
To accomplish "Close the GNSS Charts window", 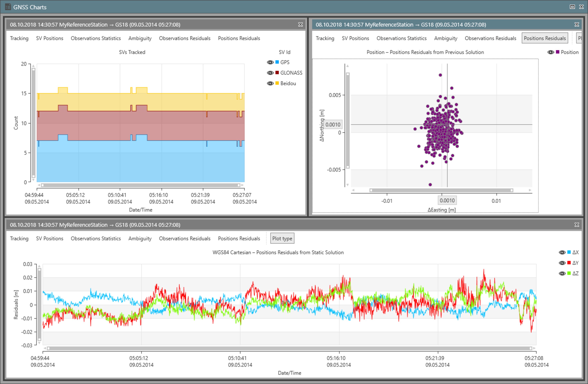I will tap(582, 7).
